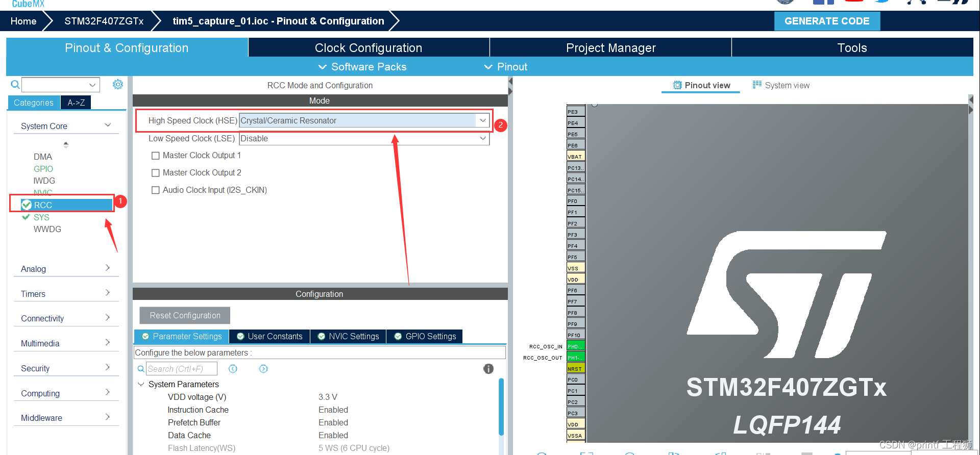Switch to the Project Manager tab
The height and width of the screenshot is (455, 980).
(x=610, y=48)
